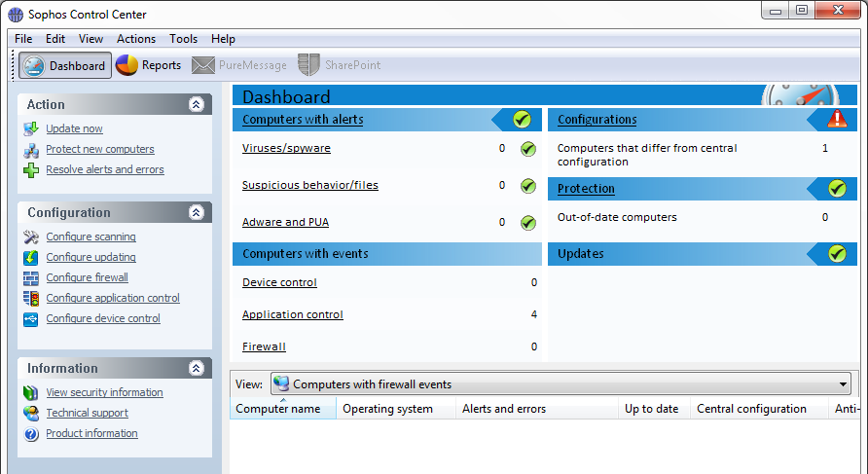Viewport: 868px width, 474px height.
Task: Open the View menu
Action: 90,39
